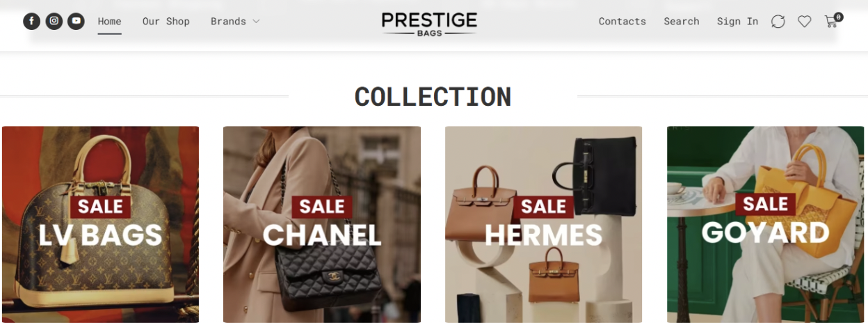This screenshot has height=323, width=868.
Task: Go to the Home menu item
Action: 109,22
